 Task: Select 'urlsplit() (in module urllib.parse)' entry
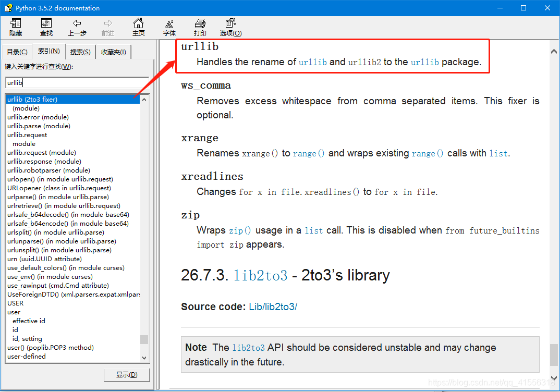56,232
